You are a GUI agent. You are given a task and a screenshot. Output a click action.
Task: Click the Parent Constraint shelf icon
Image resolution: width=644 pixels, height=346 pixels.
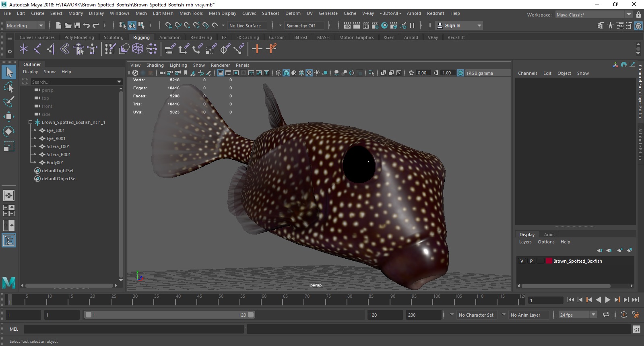[x=170, y=49]
